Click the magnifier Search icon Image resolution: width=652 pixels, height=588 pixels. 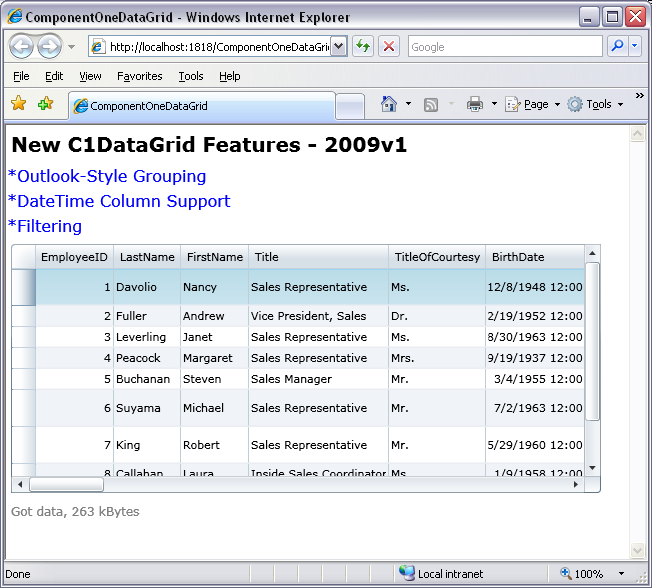(x=617, y=46)
